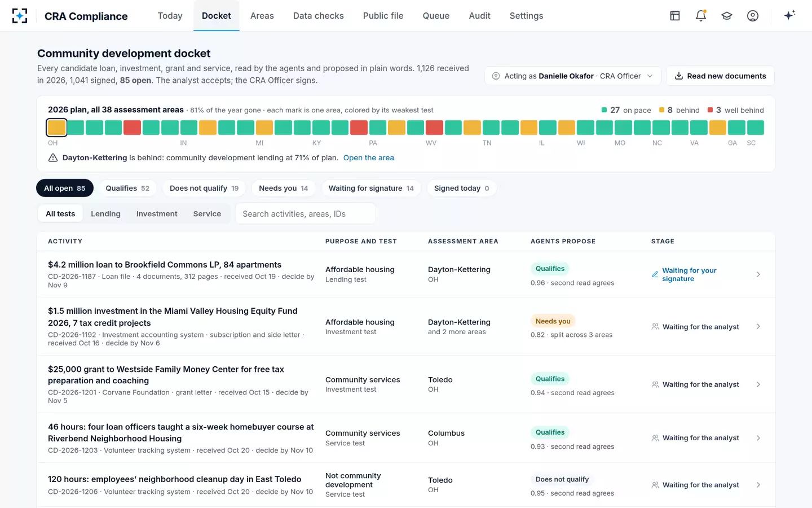Filter by Qualifies 52
812x508 pixels.
pyautogui.click(x=127, y=188)
